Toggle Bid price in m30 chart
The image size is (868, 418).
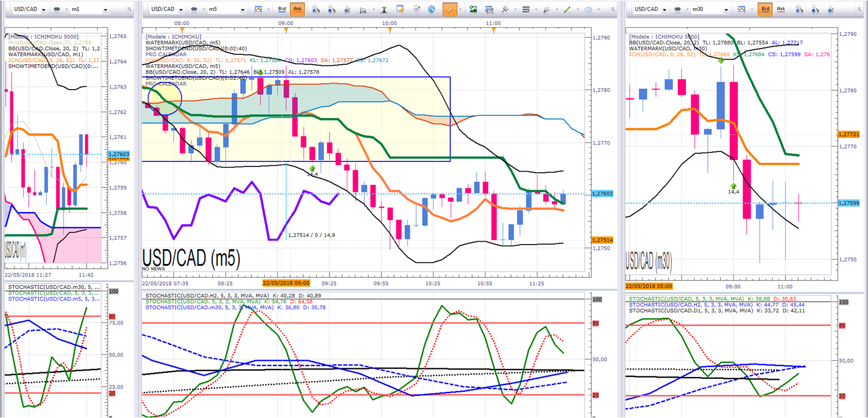[765, 9]
